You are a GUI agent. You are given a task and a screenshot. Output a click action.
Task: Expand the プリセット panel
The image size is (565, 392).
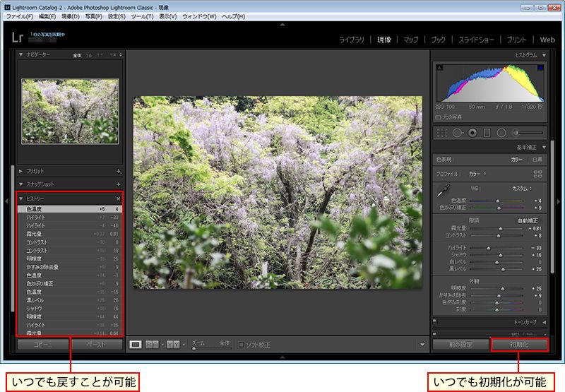coord(21,171)
